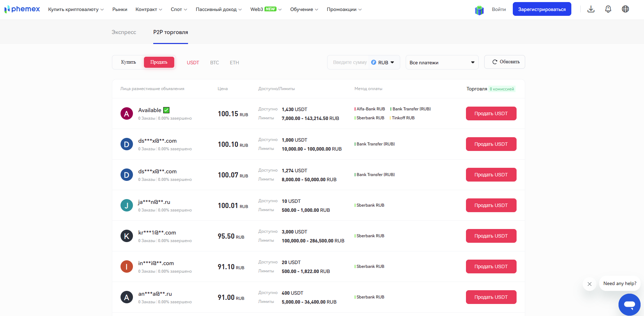
Task: Expand the Промоакции menu
Action: tap(344, 9)
